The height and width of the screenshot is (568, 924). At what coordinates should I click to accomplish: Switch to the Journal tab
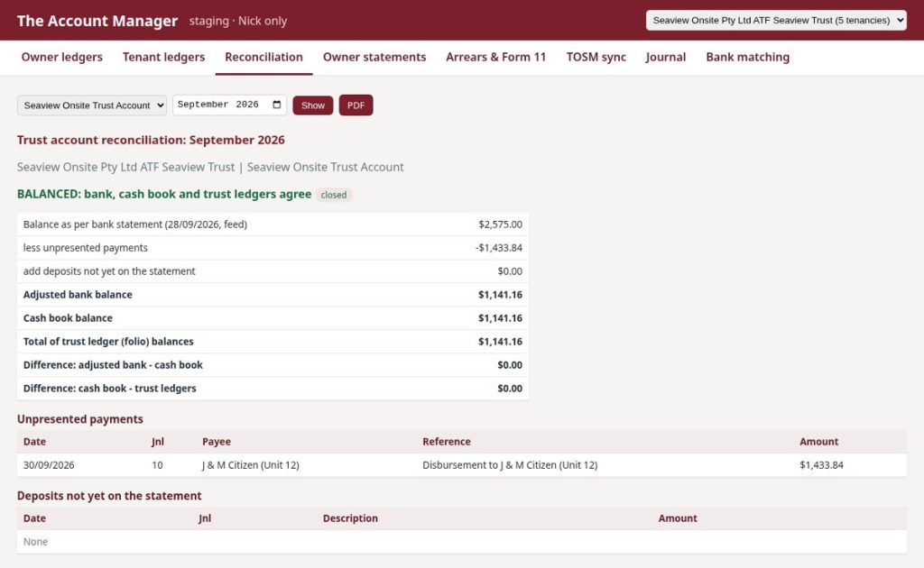pyautogui.click(x=665, y=57)
